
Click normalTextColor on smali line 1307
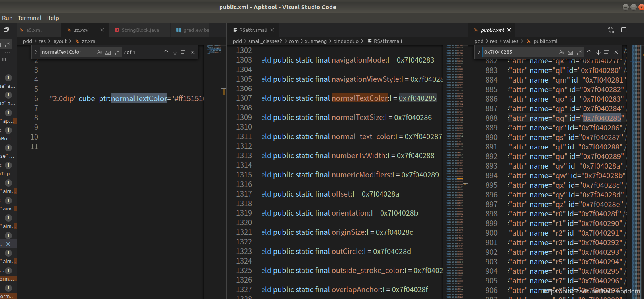(x=359, y=98)
